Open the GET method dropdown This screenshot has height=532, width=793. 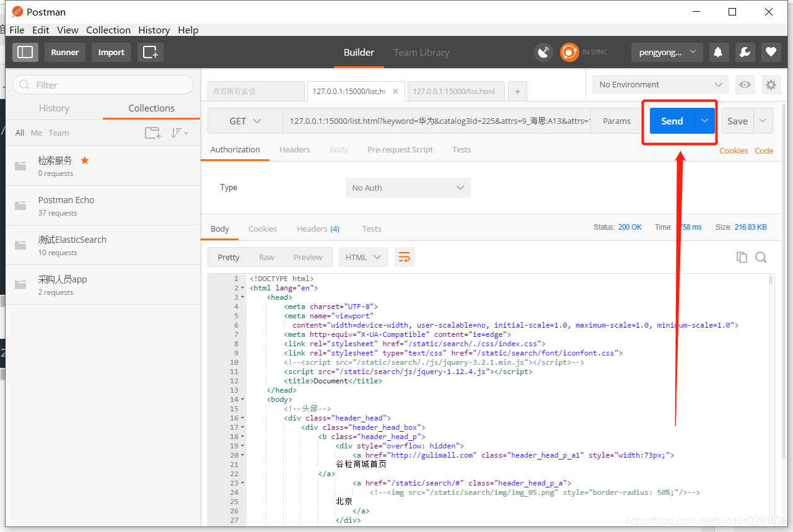(x=245, y=121)
